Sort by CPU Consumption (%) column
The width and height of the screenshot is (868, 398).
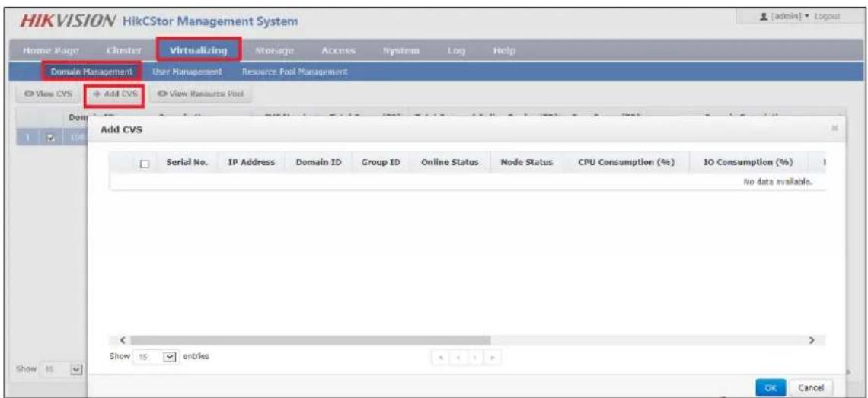(x=626, y=163)
